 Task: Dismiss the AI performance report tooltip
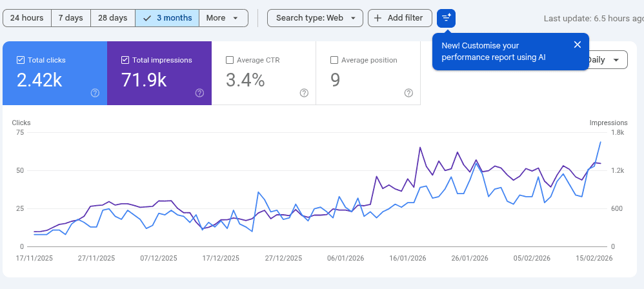pyautogui.click(x=577, y=45)
